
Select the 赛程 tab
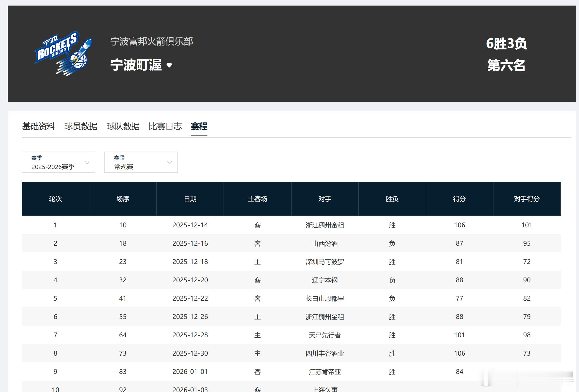click(x=199, y=126)
